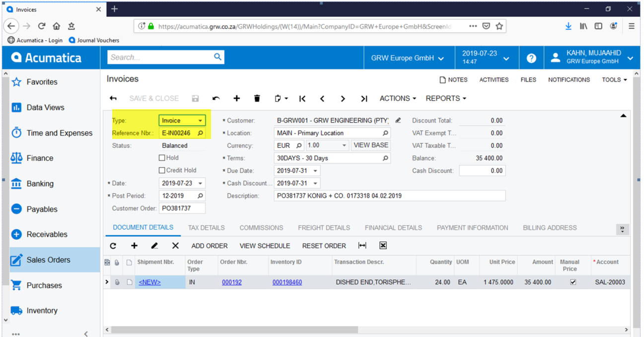The height and width of the screenshot is (337, 644).
Task: Expand the Actions dropdown menu
Action: pos(398,98)
